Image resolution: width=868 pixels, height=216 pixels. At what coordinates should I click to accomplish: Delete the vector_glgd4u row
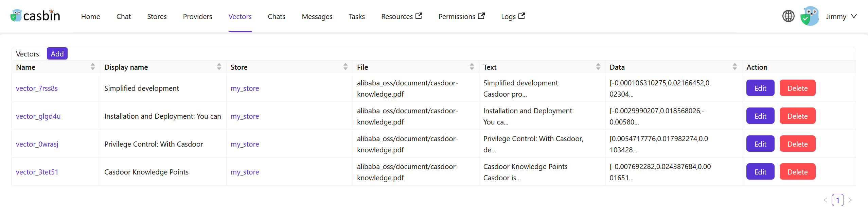pyautogui.click(x=797, y=116)
